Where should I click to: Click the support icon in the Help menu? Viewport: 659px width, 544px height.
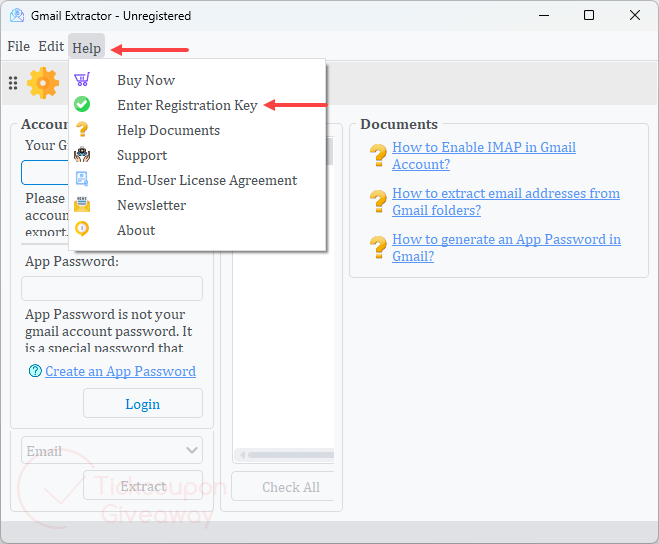click(82, 155)
